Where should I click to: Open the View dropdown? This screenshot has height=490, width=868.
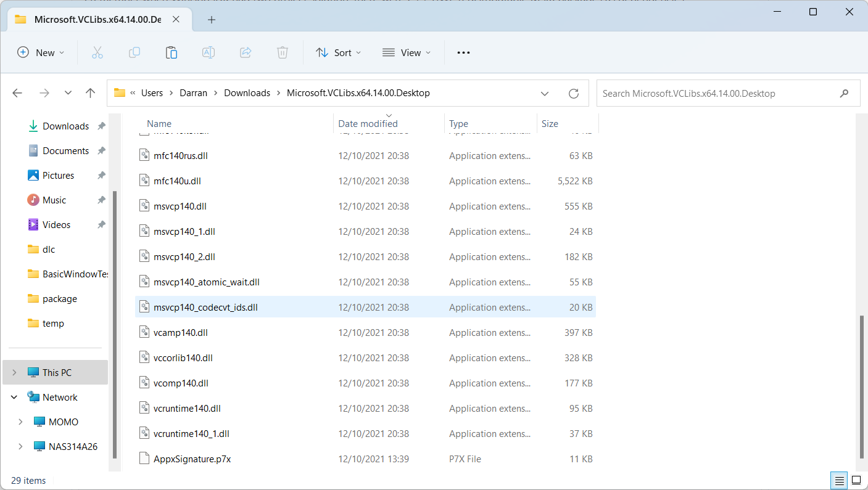click(406, 52)
